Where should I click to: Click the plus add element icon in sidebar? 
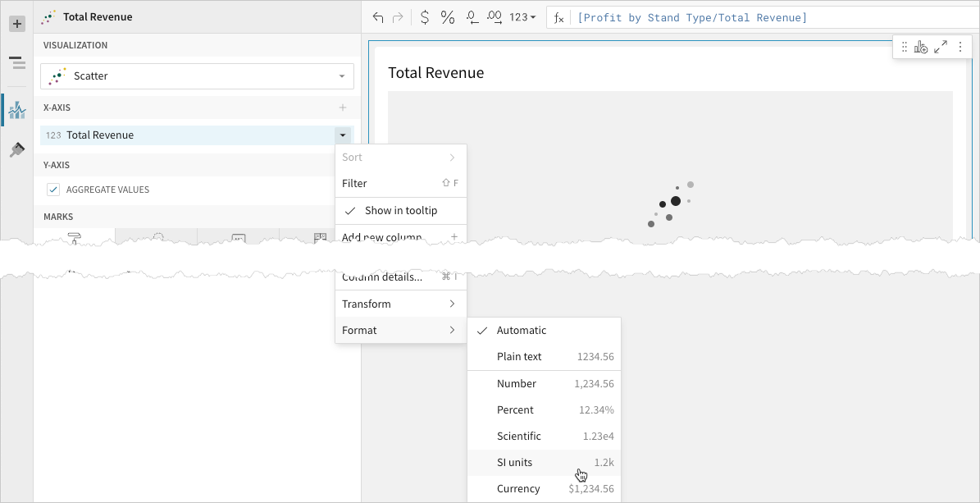(16, 24)
